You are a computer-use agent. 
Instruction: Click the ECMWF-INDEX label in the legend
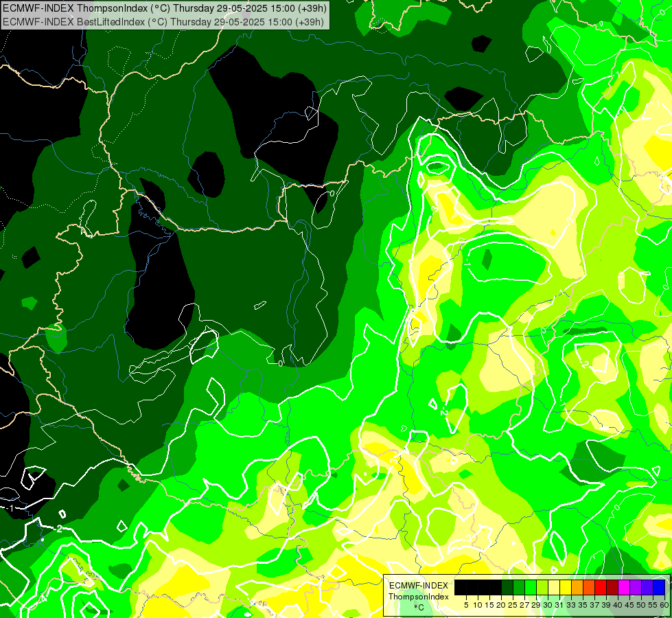coord(419,586)
